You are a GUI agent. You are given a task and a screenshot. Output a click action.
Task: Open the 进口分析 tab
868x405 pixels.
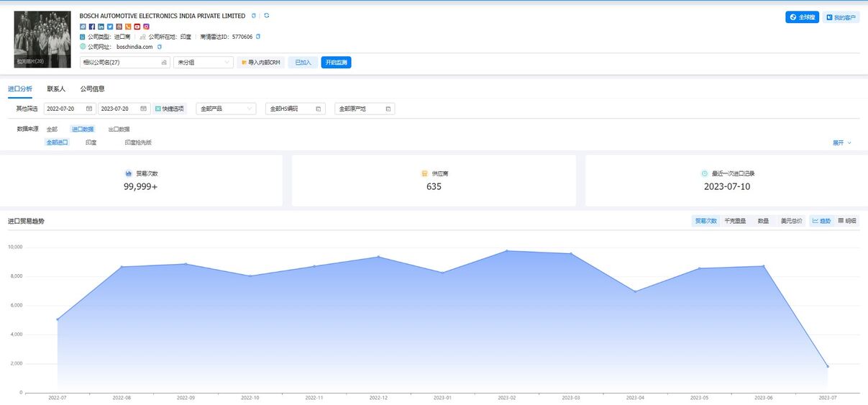pos(20,89)
